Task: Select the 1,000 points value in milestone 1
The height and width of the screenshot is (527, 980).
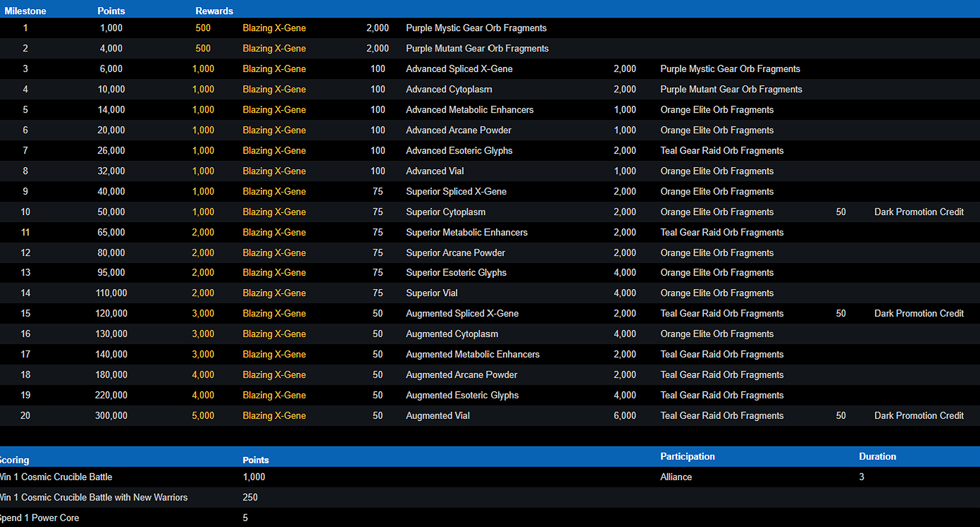Action: (111, 28)
